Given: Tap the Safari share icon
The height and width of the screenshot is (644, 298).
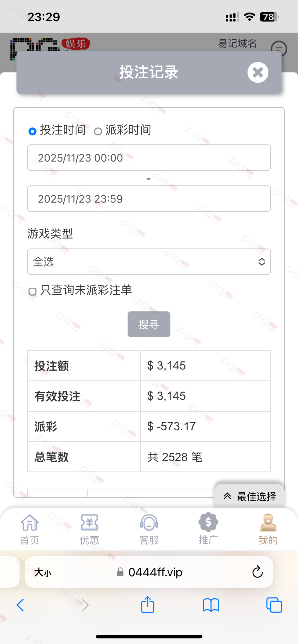Looking at the screenshot, I should pos(148,605).
